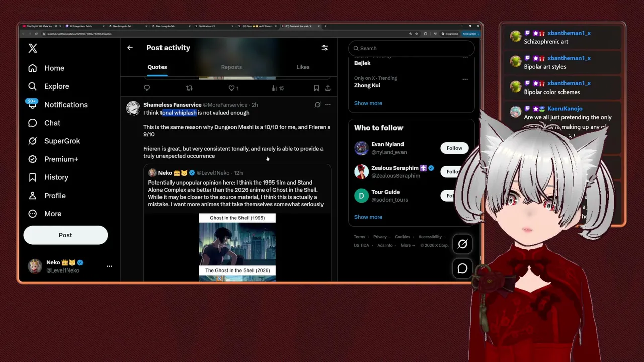This screenshot has height=362, width=644.
Task: Open the Ads info footer link
Action: click(385, 245)
